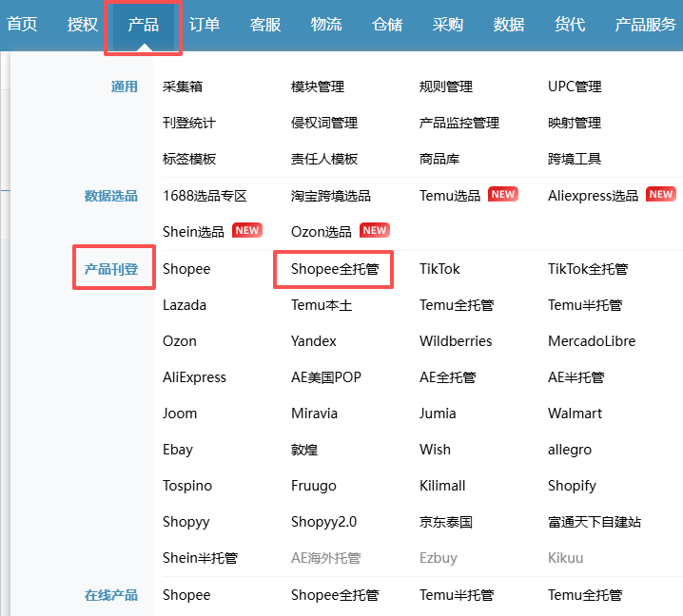Viewport: 683px width, 616px height.
Task: Open Temu全托管 under 产品刊登
Action: coord(457,305)
